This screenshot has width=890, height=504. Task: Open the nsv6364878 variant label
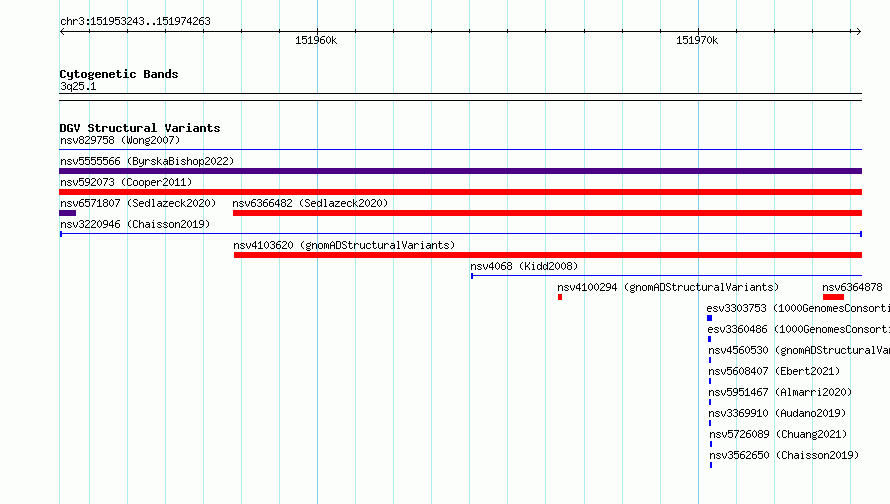(x=853, y=287)
